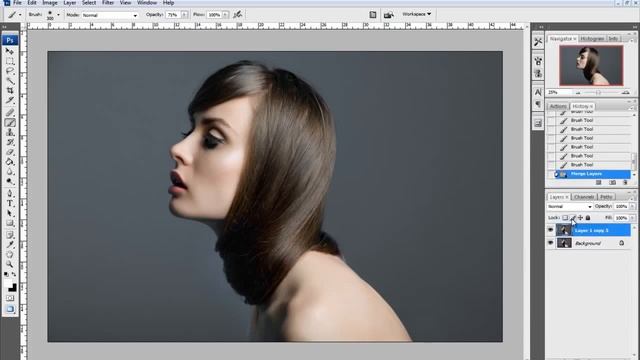The height and width of the screenshot is (360, 640).
Task: Select the Shape tool
Action: [x=10, y=223]
